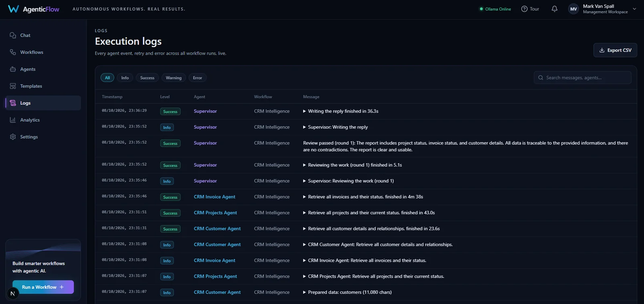Click the Mark Van Spall name
The image size is (644, 304).
coord(599,6)
